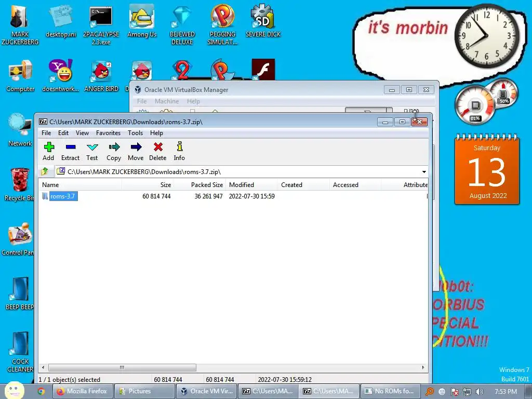Select Network desktop icon
The image size is (532, 399).
click(20, 130)
